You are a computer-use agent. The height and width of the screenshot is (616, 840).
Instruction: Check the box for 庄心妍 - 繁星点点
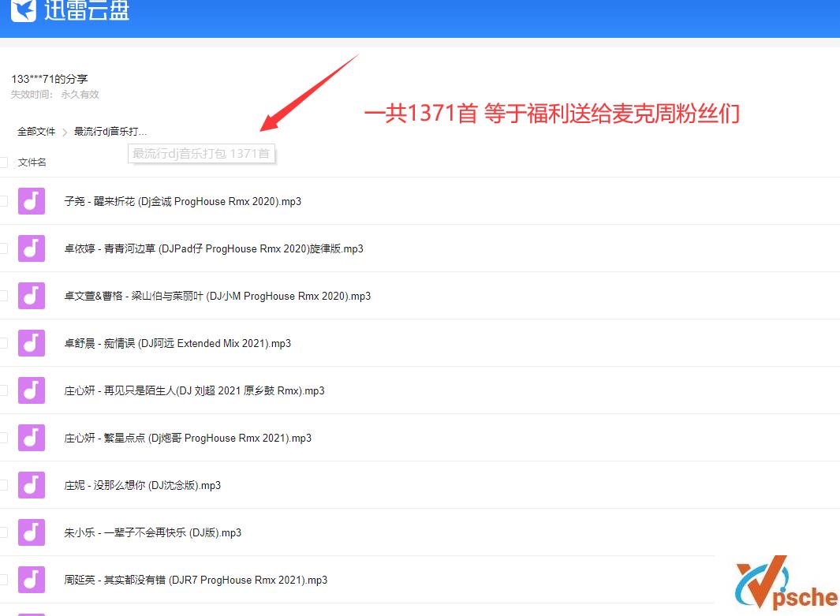3,438
